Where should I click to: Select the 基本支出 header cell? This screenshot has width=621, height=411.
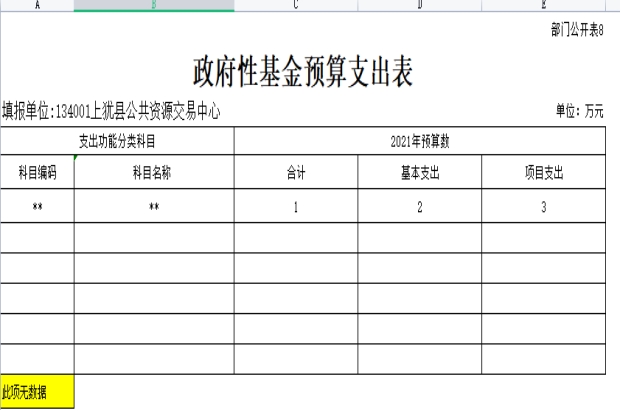coord(420,173)
